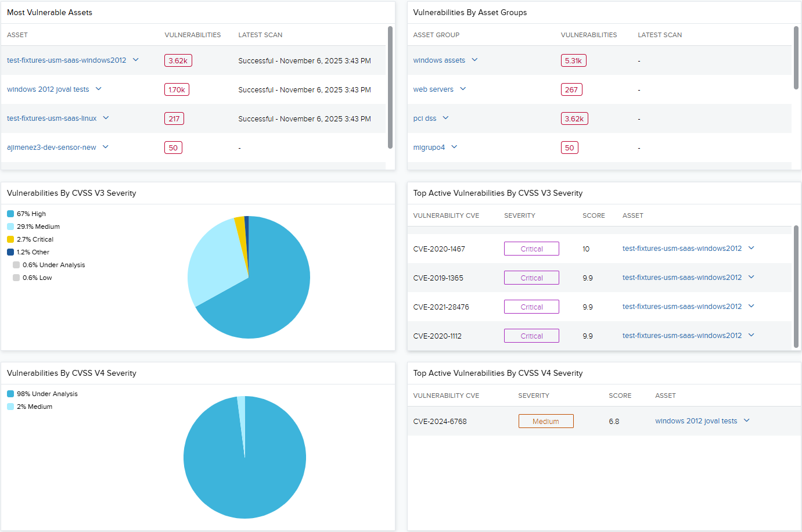Open windows 2012 joval tests in Most Vulnerable Assets
The width and height of the screenshot is (802, 532).
tap(48, 89)
